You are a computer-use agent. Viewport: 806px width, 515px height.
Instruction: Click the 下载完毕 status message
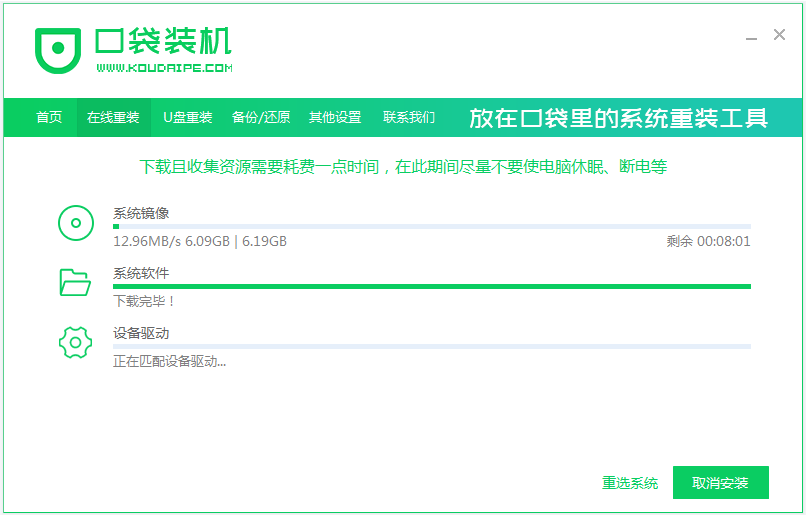(x=144, y=301)
